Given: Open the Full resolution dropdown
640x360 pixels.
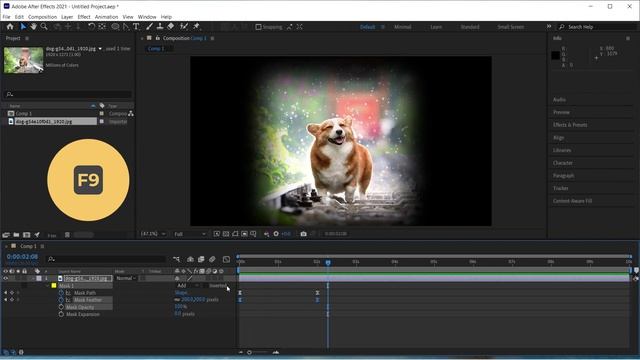Looking at the screenshot, I should tap(190, 234).
